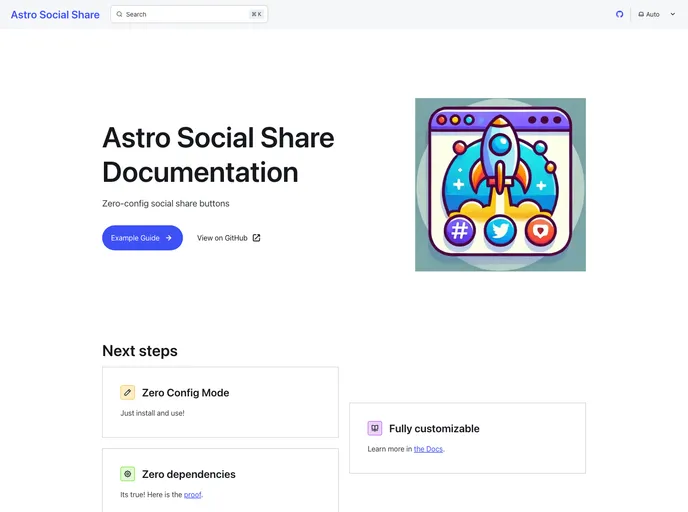
Task: Click the search magnifier icon
Action: click(x=119, y=14)
